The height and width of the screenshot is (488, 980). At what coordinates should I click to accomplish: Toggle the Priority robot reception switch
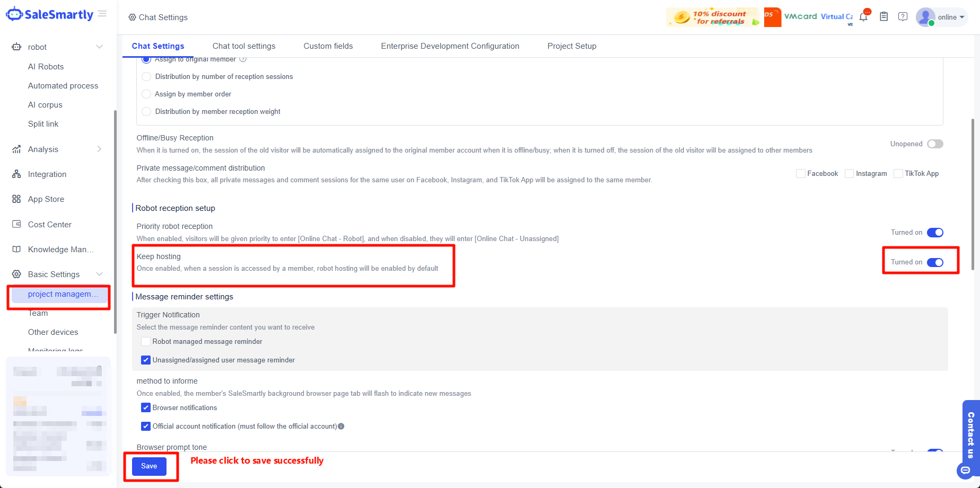pos(935,233)
